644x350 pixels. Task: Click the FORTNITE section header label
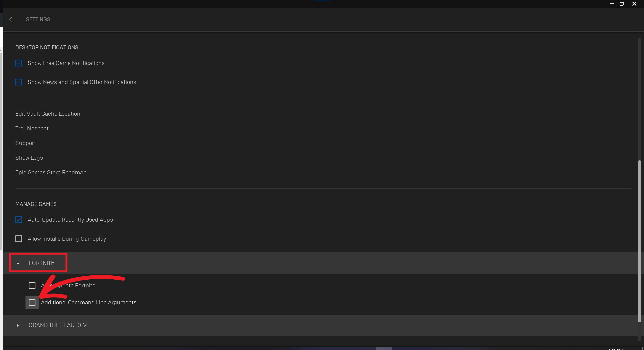coord(41,263)
